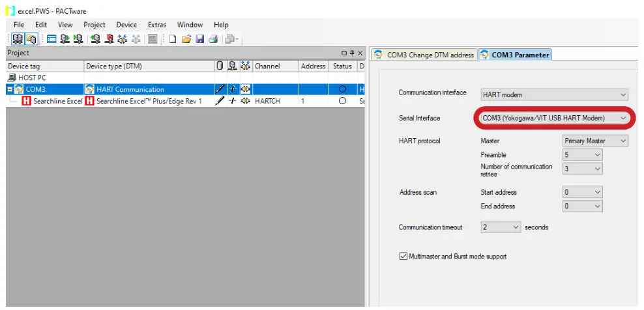Open a project with the folder icon
This screenshot has width=644, height=310.
[186, 39]
